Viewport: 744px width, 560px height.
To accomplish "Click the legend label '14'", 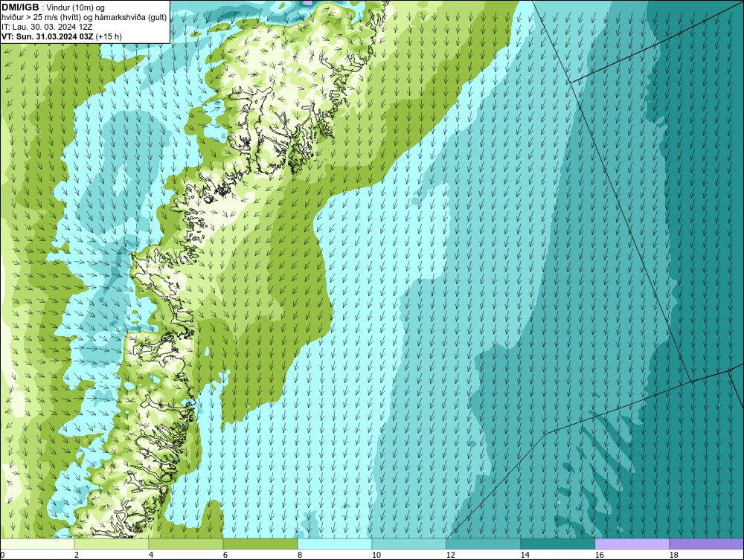I will (x=525, y=555).
